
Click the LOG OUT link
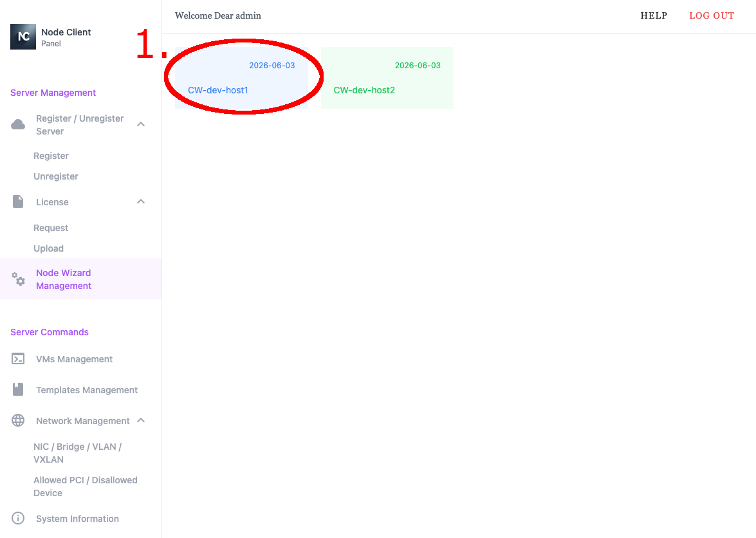712,15
